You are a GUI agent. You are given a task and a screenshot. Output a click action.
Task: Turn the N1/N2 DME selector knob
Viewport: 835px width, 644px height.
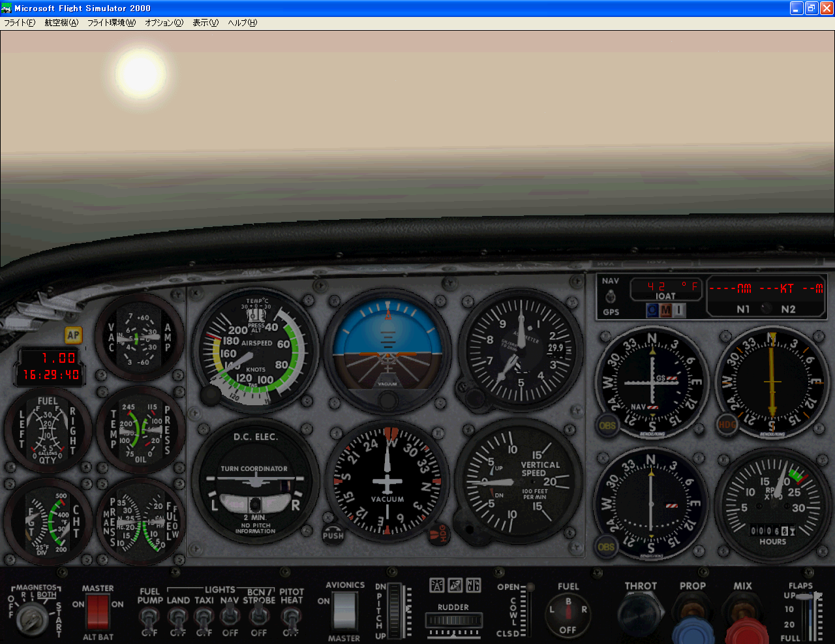[767, 308]
